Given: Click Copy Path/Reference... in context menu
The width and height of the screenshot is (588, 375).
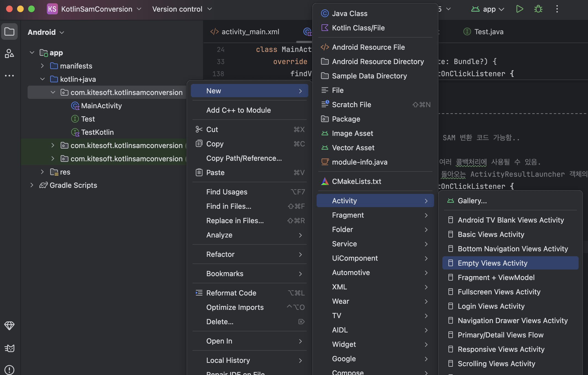Looking at the screenshot, I should [x=244, y=158].
